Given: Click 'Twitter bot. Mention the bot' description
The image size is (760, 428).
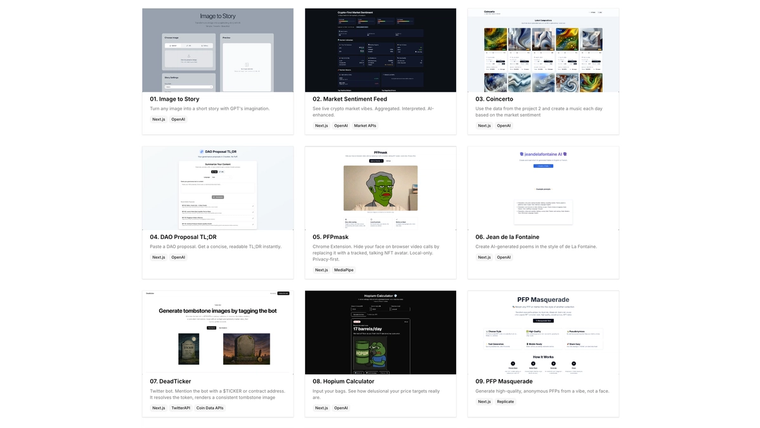Looking at the screenshot, I should pos(218,394).
